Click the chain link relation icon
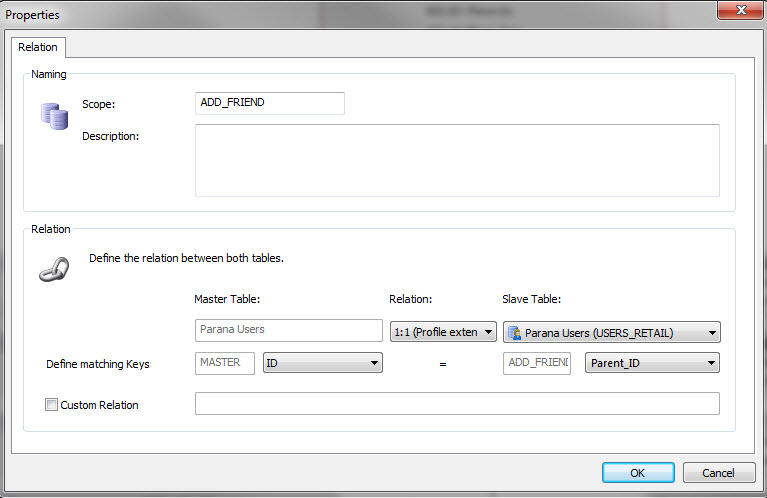Image resolution: width=767 pixels, height=498 pixels. point(53,269)
